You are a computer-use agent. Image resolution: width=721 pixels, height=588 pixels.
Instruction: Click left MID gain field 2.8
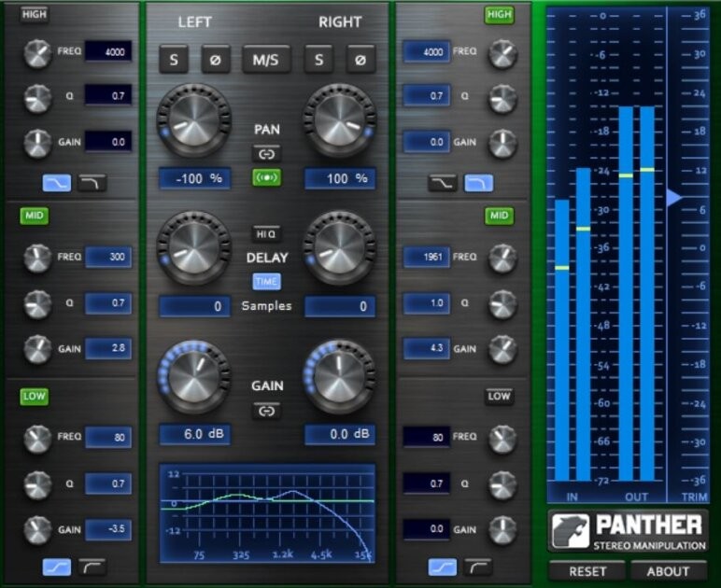click(108, 348)
